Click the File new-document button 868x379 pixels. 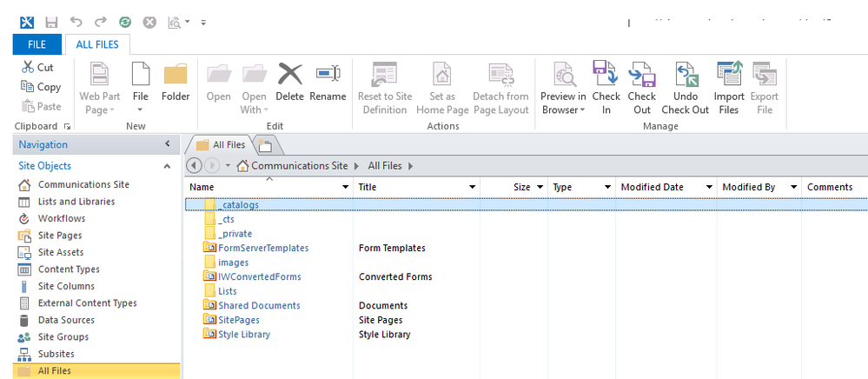tap(141, 89)
